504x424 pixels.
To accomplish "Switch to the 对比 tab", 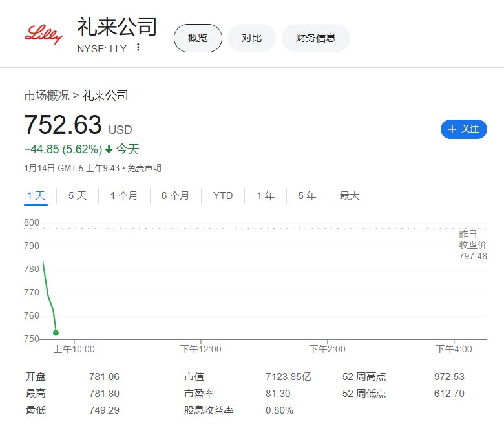I will [252, 38].
